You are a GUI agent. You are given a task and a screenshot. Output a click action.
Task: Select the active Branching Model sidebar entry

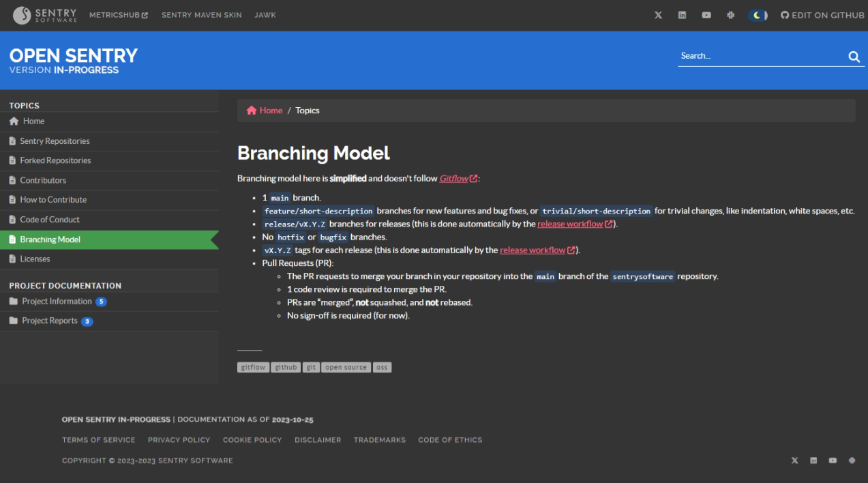pos(109,239)
